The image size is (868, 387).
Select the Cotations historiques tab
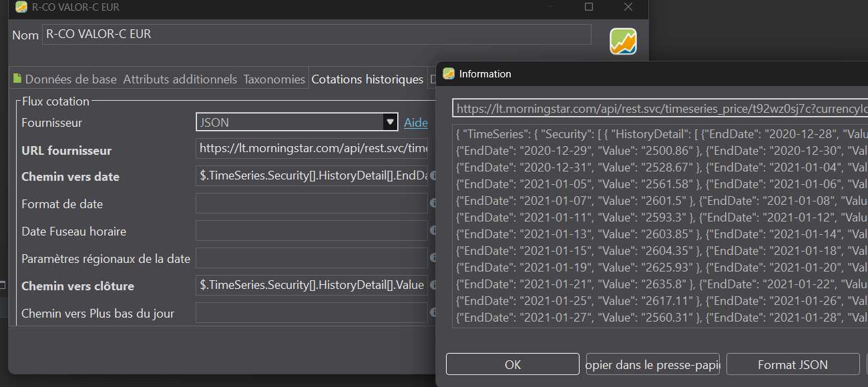367,79
